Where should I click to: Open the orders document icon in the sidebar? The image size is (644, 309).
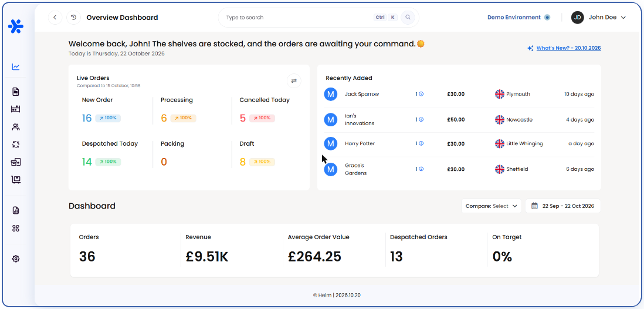[x=16, y=91]
